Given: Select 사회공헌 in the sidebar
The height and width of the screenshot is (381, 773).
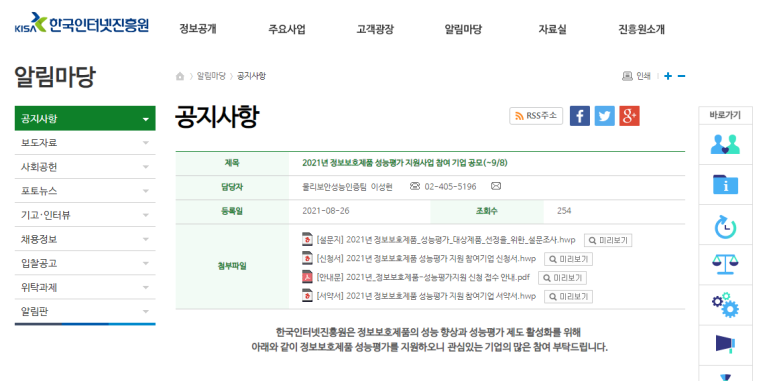Looking at the screenshot, I should point(85,167).
